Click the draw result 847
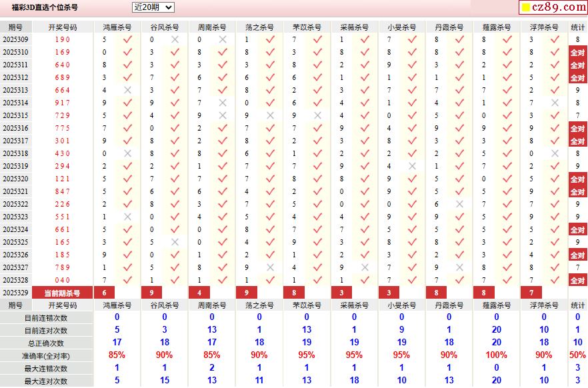This screenshot has width=588, height=388. pos(62,191)
